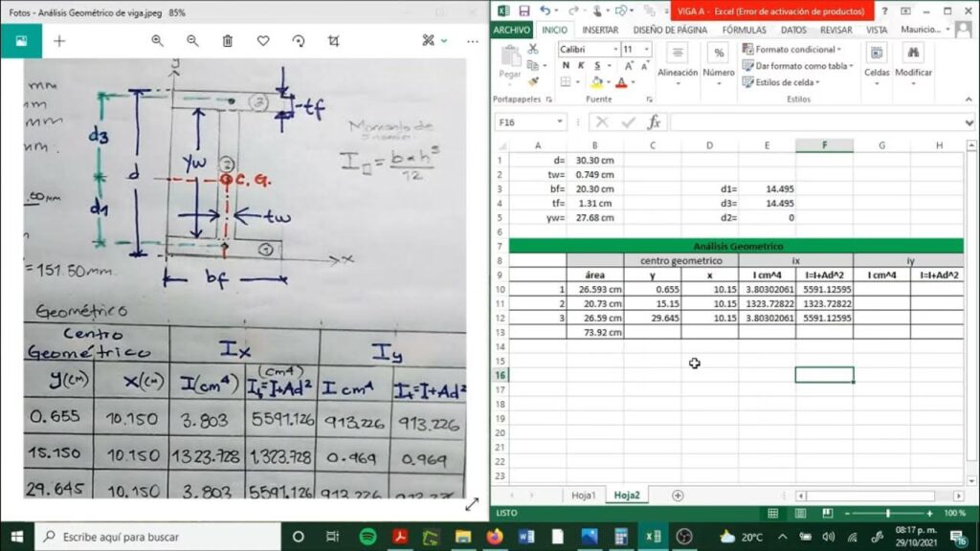The width and height of the screenshot is (980, 551).
Task: Switch to the Hoja1 sheet tab
Action: tap(583, 496)
